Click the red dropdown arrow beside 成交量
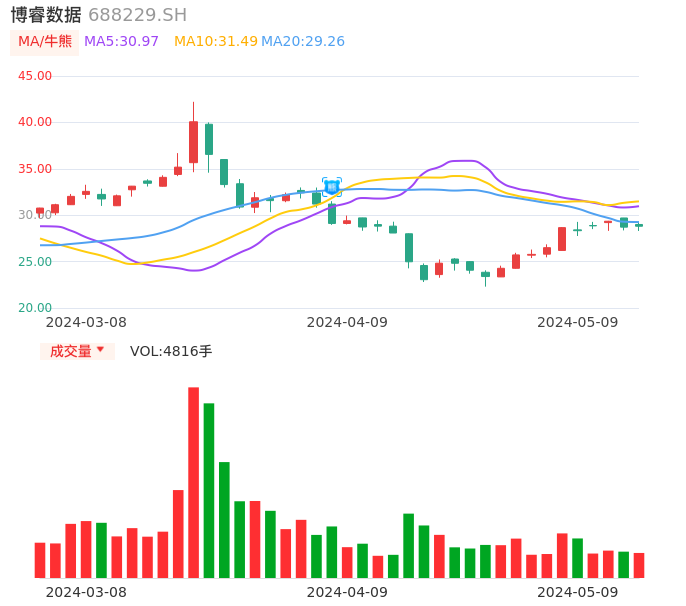This screenshot has width=686, height=606. [100, 350]
